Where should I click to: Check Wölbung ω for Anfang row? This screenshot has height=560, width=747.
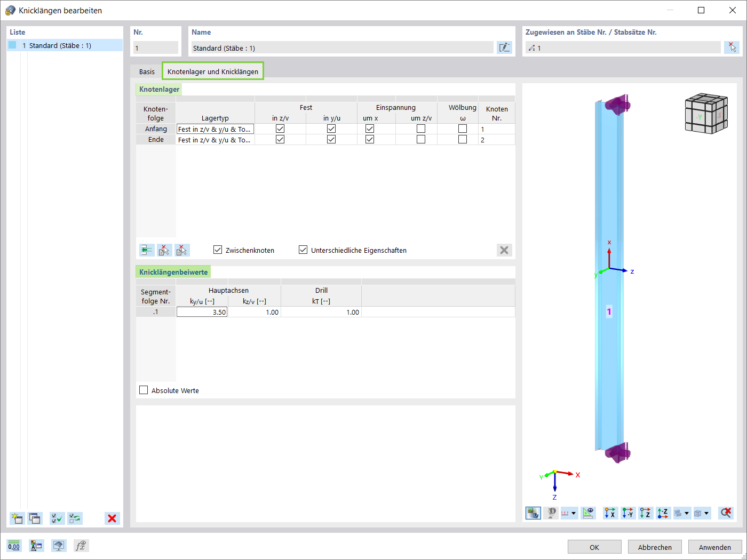463,129
